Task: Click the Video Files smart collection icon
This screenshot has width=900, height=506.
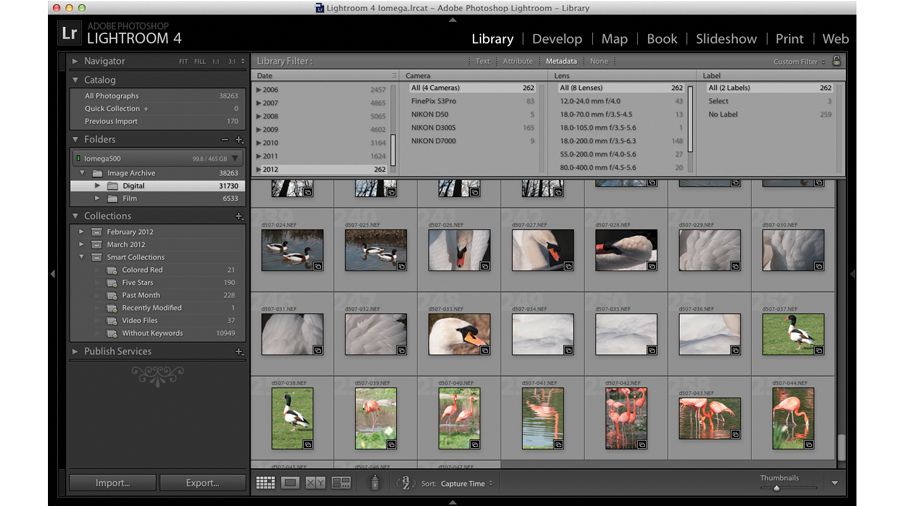Action: (112, 321)
